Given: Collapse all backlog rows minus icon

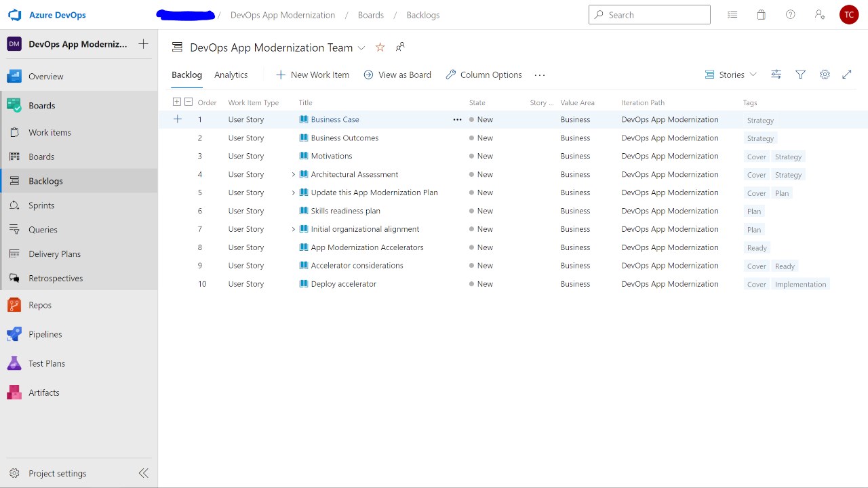Looking at the screenshot, I should pos(189,102).
